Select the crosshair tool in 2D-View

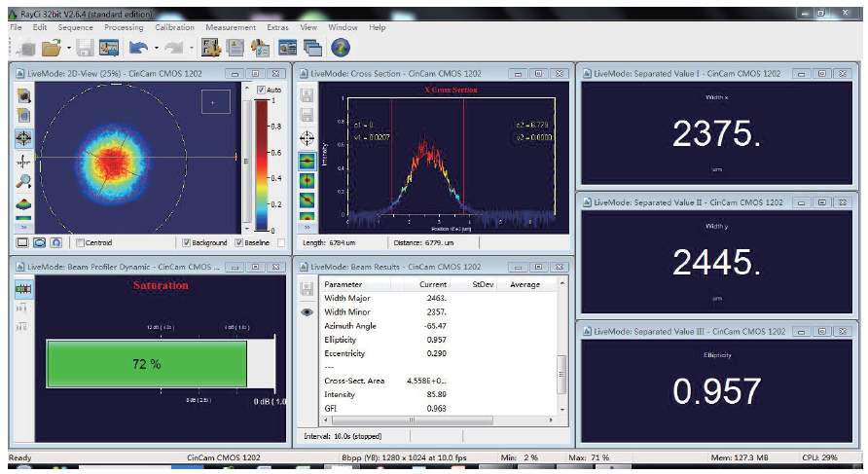point(23,138)
